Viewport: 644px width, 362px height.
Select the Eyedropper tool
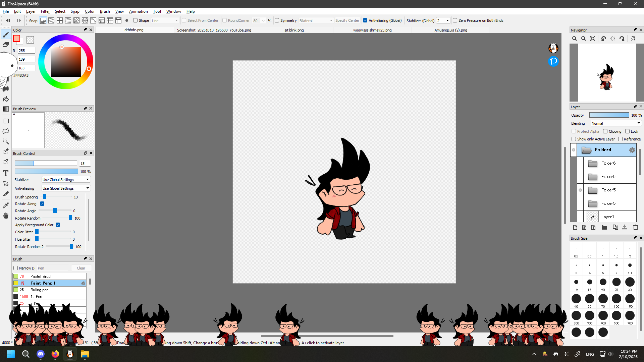coord(6,205)
